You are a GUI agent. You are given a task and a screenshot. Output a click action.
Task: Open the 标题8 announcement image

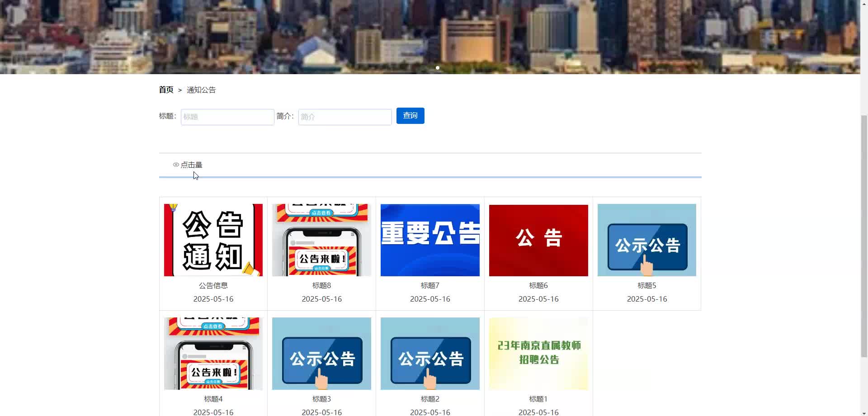tap(321, 240)
